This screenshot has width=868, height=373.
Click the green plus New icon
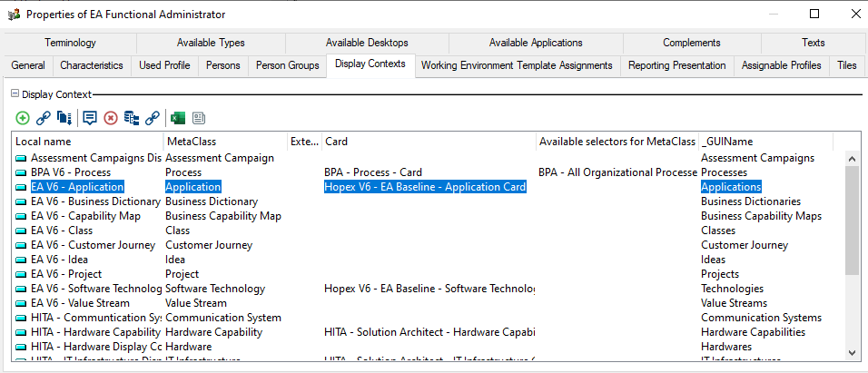[23, 118]
